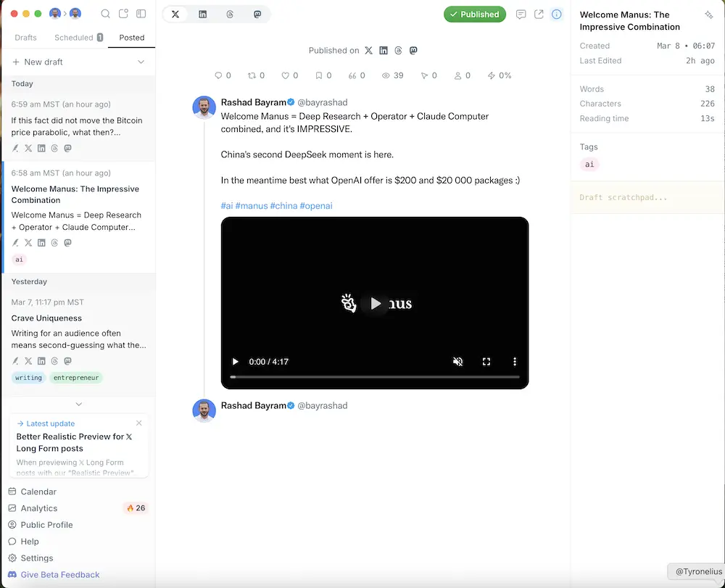Click the New draft button
Screen dimensions: 725x588
38,62
